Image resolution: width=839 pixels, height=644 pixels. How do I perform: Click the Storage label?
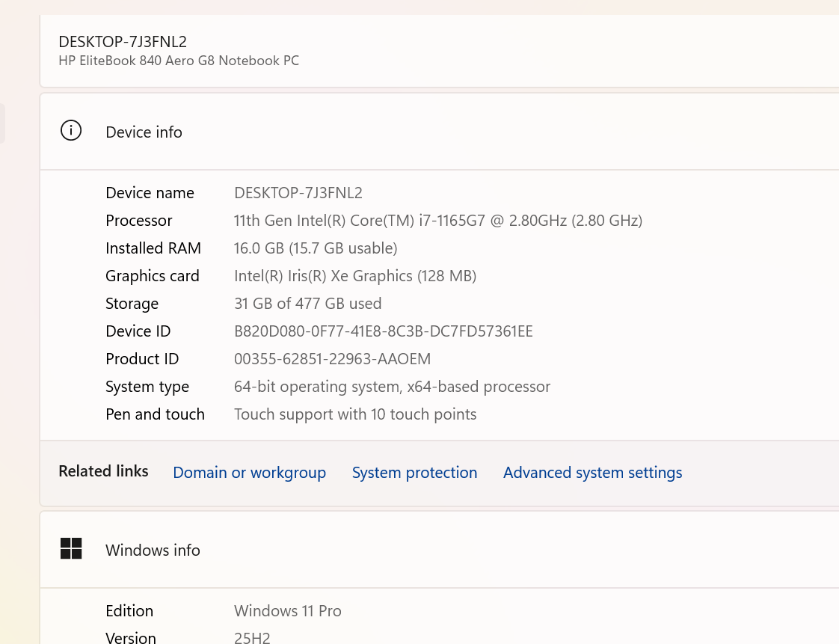pos(132,304)
